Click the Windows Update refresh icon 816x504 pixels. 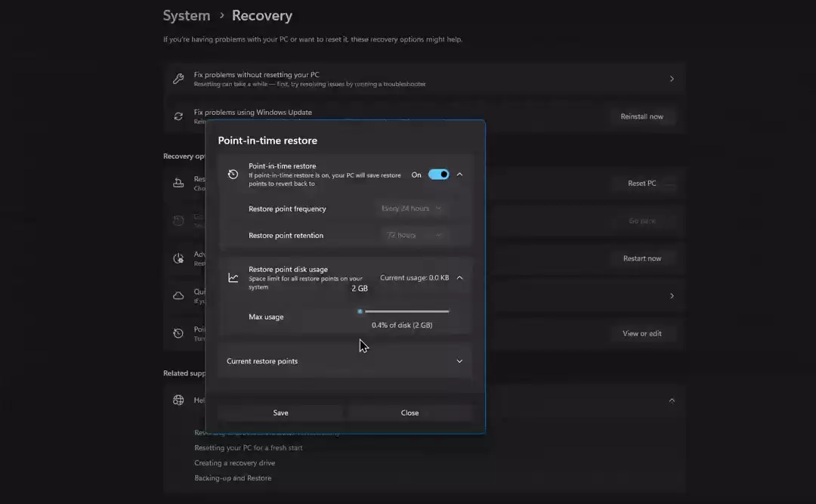pos(178,116)
